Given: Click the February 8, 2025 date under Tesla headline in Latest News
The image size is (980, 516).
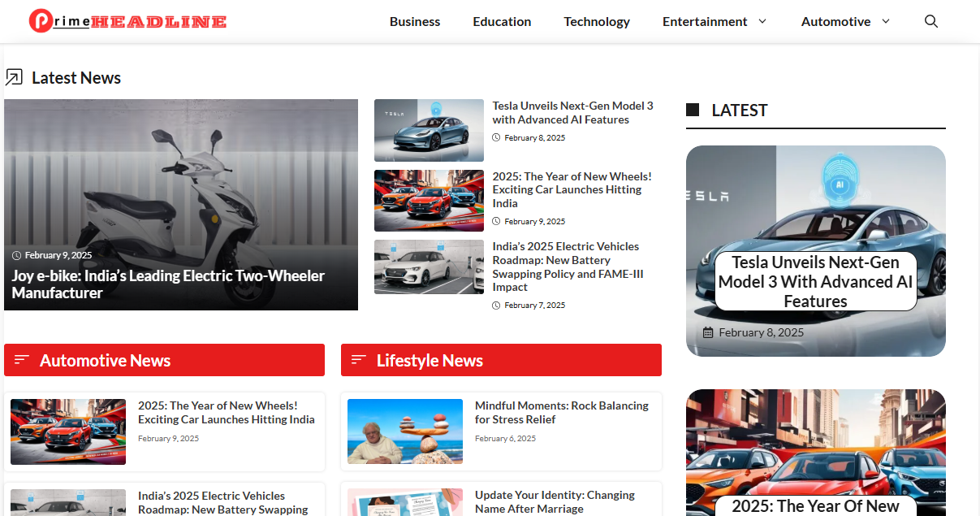Looking at the screenshot, I should point(534,138).
